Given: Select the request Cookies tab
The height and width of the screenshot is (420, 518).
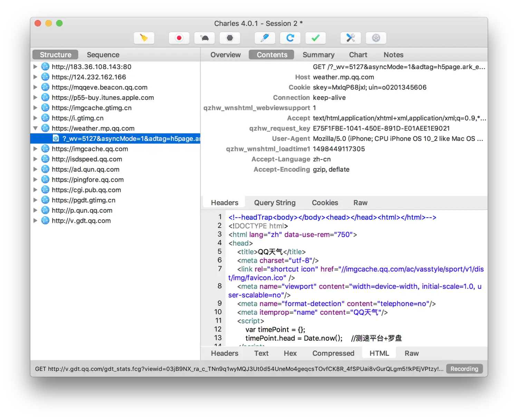Looking at the screenshot, I should click(x=325, y=203).
